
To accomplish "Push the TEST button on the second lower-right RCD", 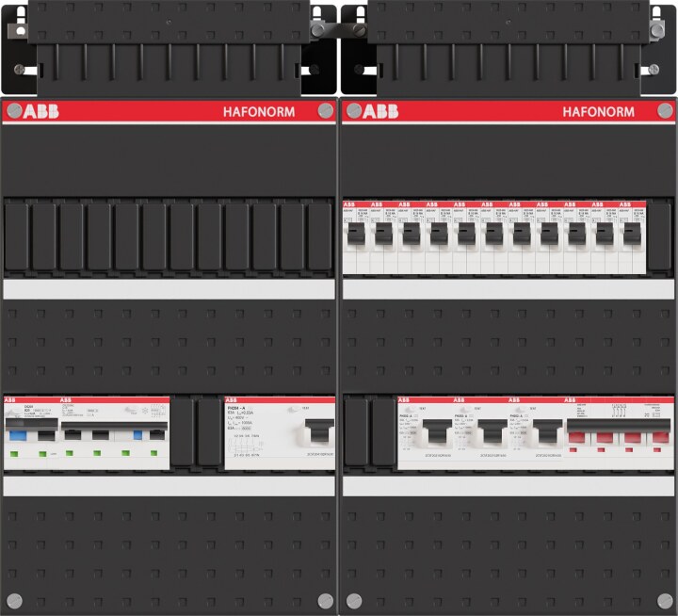I will point(465,409).
